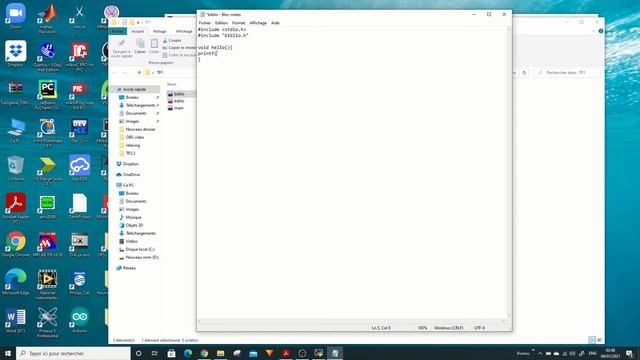Select Musique under Ce PC
640x360 pixels.
coord(133,217)
